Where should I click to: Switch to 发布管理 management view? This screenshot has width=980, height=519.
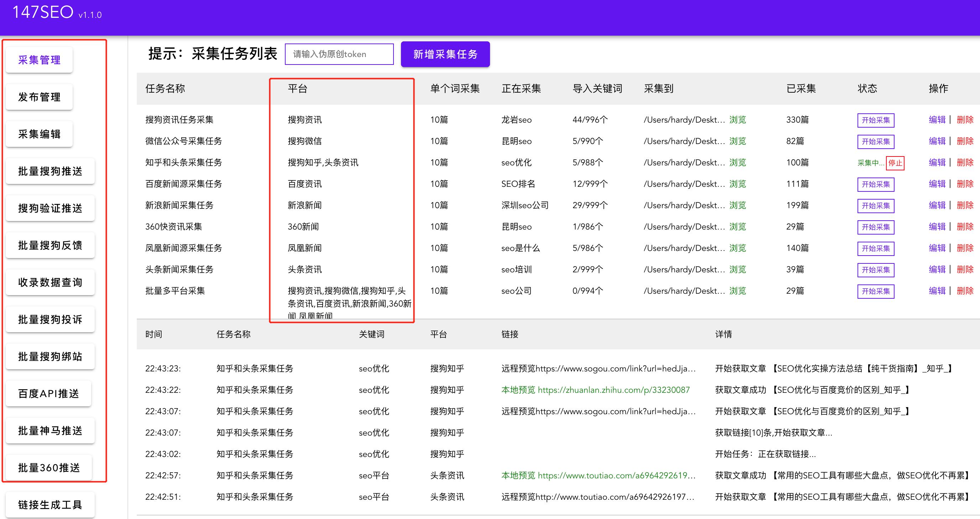coord(39,97)
